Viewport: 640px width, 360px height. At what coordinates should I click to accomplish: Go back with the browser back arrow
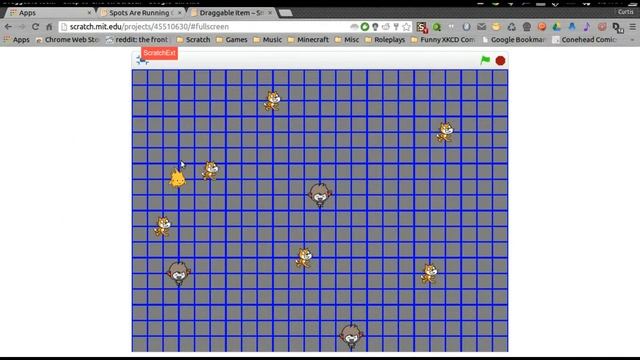(8, 27)
